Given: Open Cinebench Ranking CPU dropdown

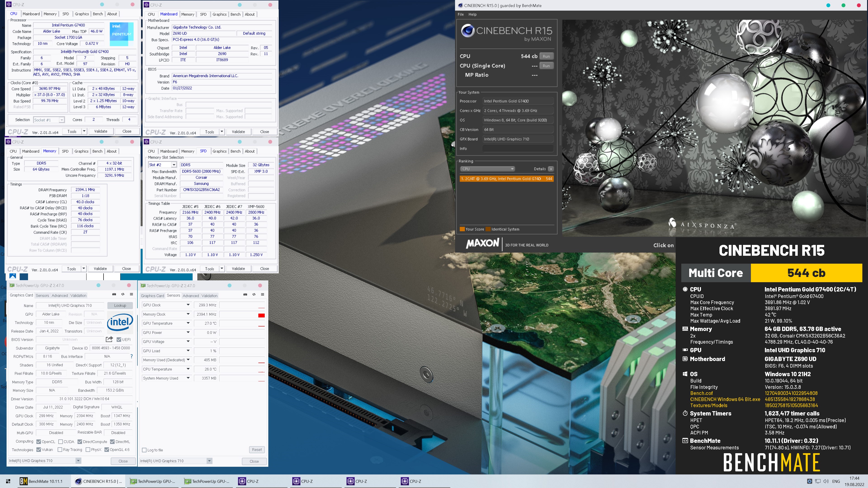Looking at the screenshot, I should [487, 169].
